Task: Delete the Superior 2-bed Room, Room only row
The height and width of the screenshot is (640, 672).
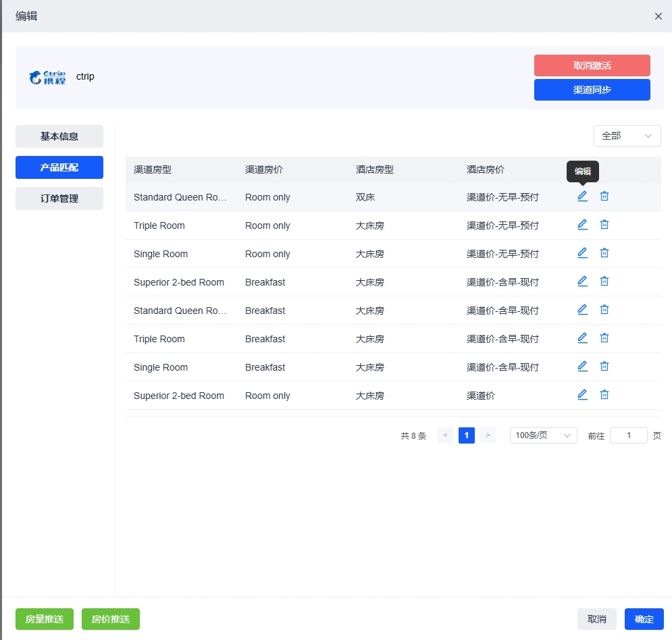Action: tap(604, 395)
